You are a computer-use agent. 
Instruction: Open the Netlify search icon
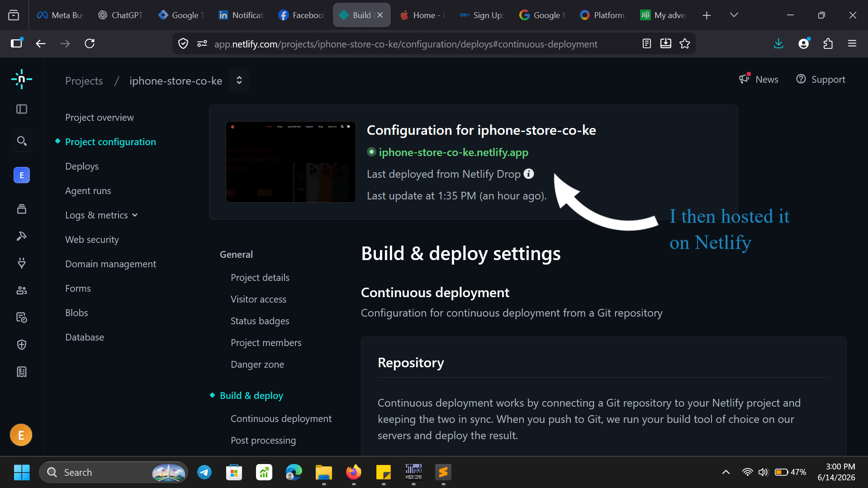point(22,141)
